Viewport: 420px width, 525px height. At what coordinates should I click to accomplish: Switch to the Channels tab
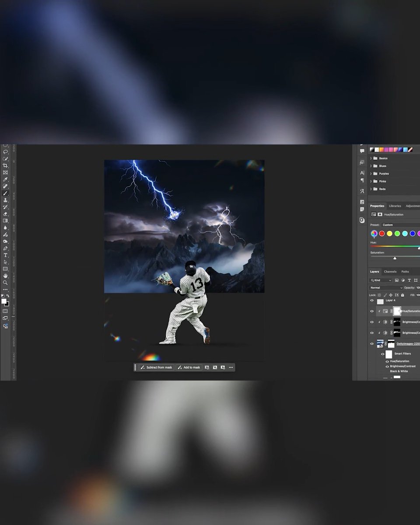390,272
